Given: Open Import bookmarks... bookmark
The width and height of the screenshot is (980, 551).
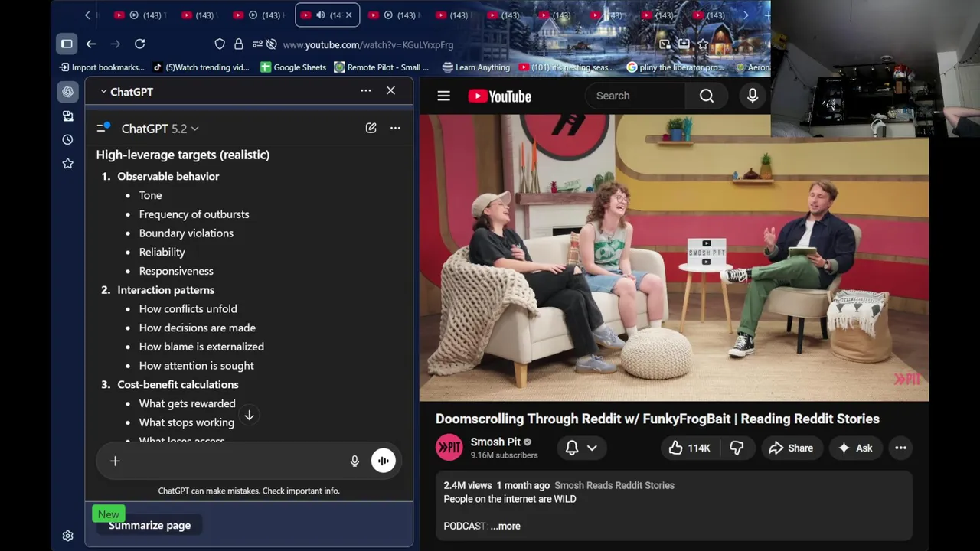Looking at the screenshot, I should 102,67.
